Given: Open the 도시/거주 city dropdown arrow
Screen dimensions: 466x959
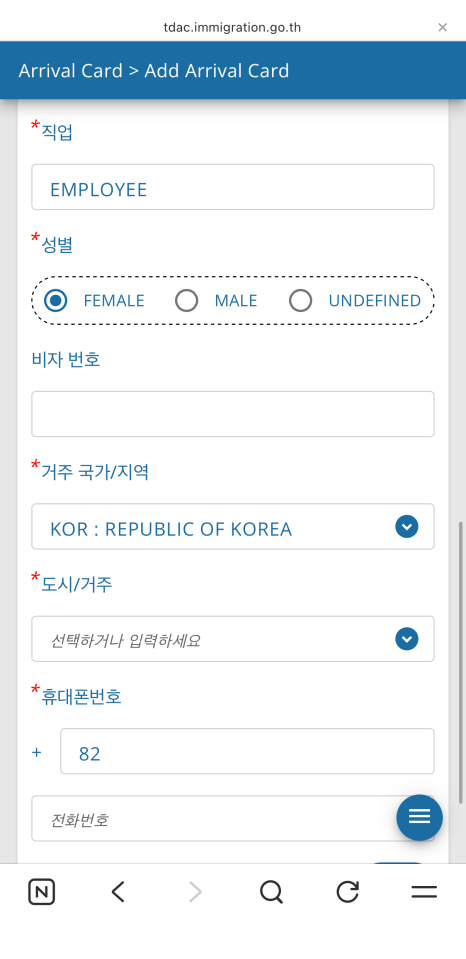Looking at the screenshot, I should coord(407,639).
